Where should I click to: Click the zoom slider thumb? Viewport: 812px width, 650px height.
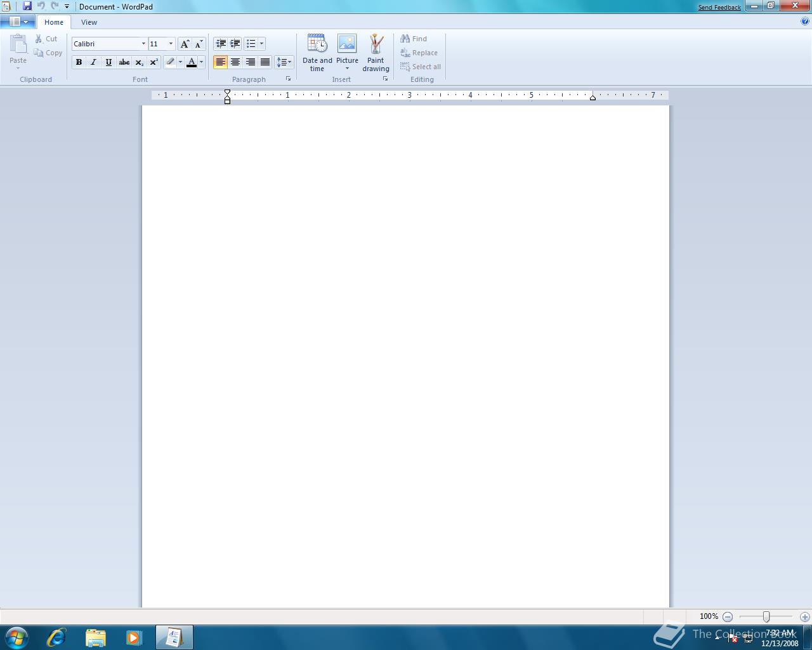click(x=766, y=616)
